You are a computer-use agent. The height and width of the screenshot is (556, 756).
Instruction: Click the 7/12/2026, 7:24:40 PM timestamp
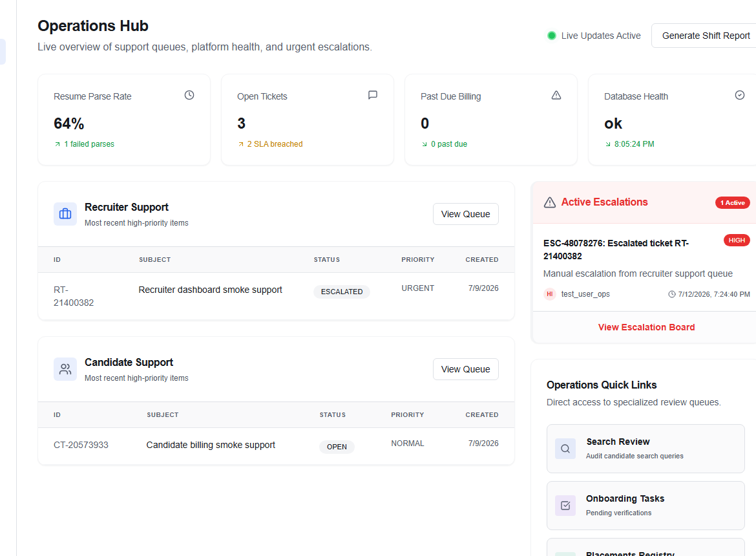(714, 294)
